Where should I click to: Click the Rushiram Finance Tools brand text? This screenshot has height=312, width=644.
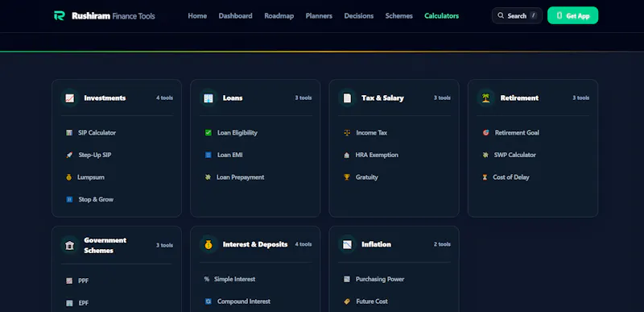[x=114, y=16]
